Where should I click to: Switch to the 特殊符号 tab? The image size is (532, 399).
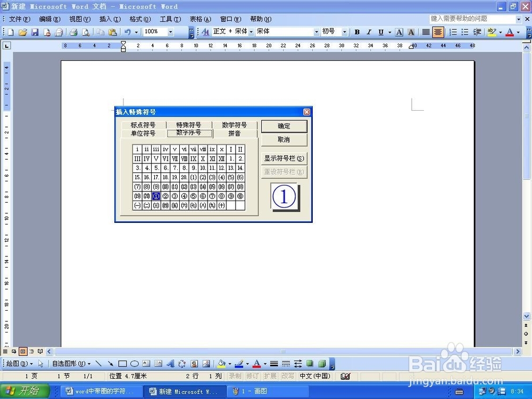189,125
